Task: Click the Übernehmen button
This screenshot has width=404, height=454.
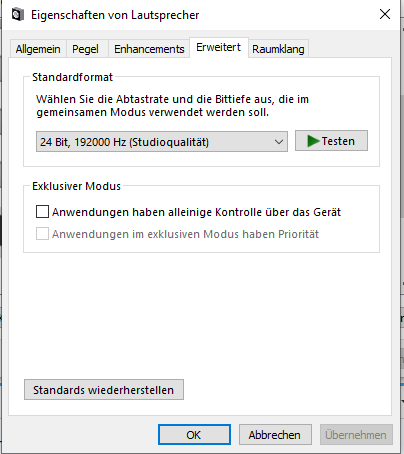Action: pyautogui.click(x=356, y=434)
